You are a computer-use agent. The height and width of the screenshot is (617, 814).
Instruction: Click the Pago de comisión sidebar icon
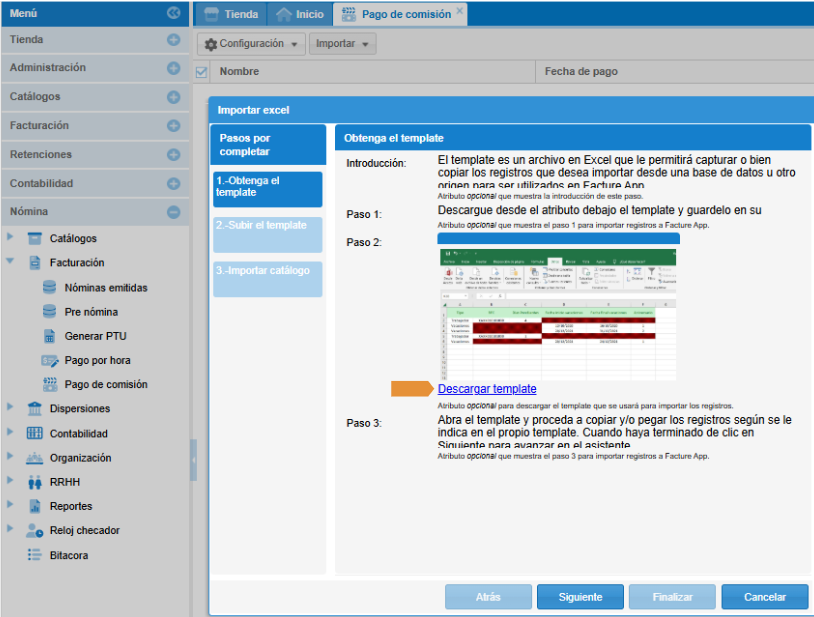[x=50, y=384]
